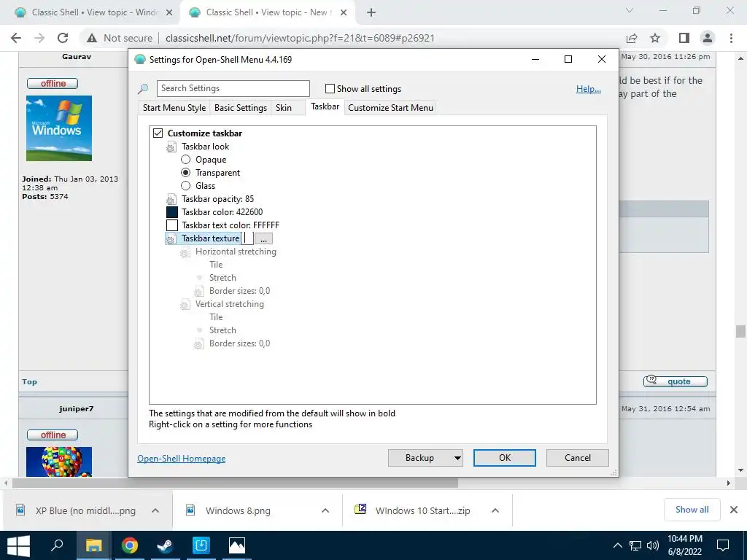Toggle Chrome side panel icon
747x560 pixels.
[684, 38]
